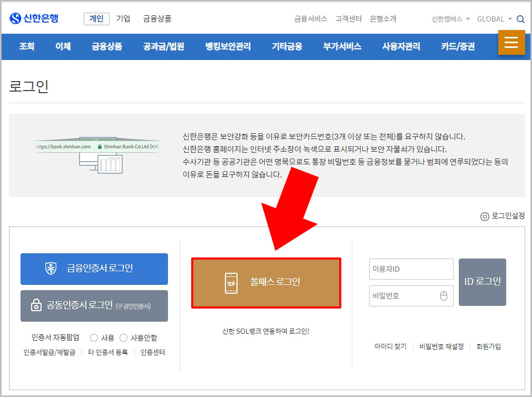Screen dimensions: 532x397
Task: Click inside the 이용자ID input field
Action: click(411, 269)
